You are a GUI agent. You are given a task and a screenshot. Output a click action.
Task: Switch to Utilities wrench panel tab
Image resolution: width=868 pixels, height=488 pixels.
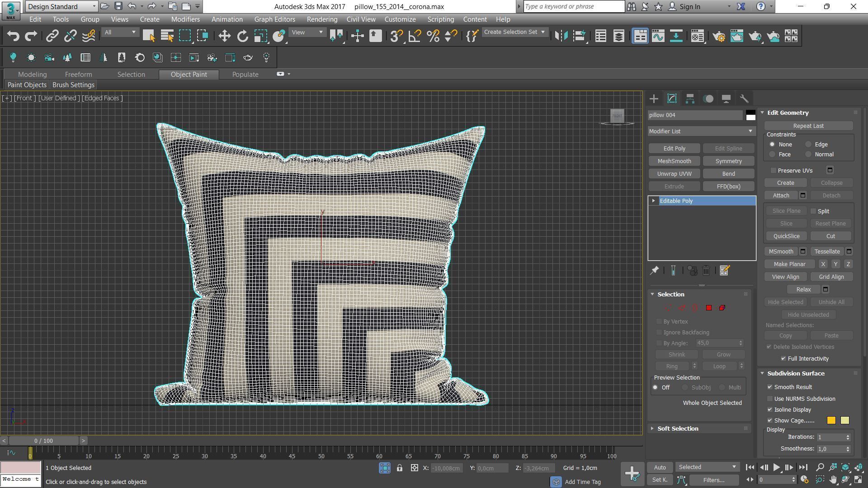tap(744, 99)
